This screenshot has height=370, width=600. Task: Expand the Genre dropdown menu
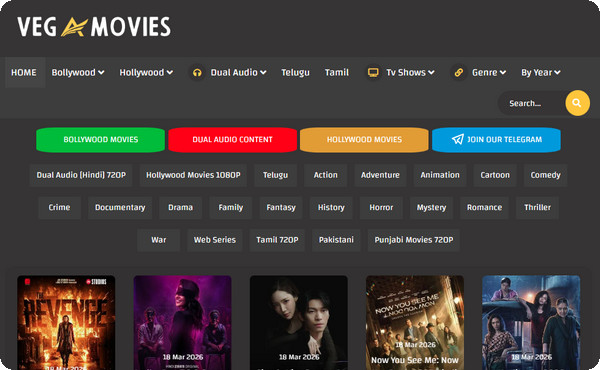coord(489,72)
